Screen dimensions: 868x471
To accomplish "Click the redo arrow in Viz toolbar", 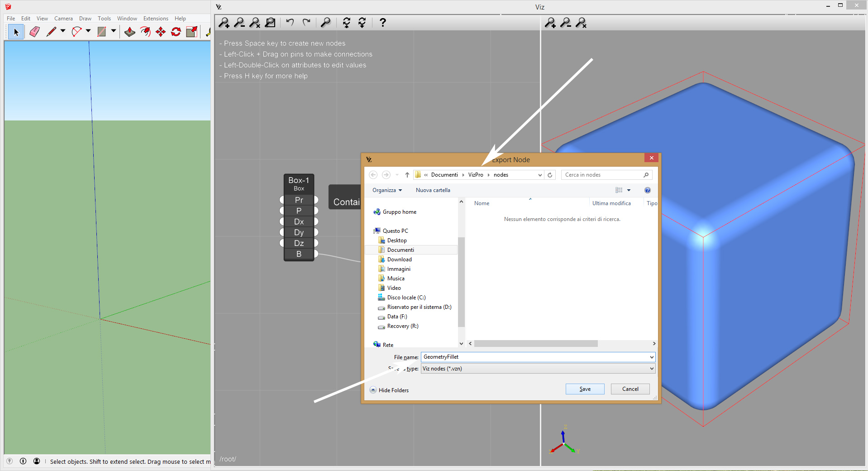I will (306, 22).
